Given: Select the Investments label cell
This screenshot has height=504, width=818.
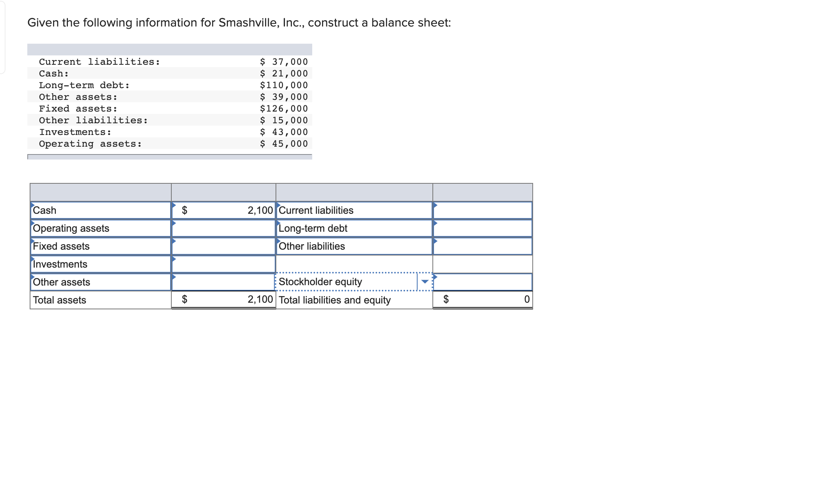Looking at the screenshot, I should tap(101, 264).
